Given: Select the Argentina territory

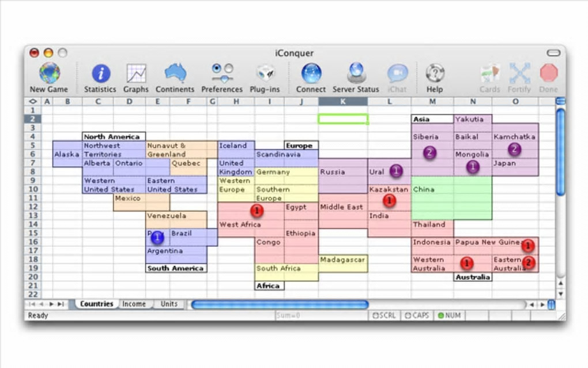Looking at the screenshot, I should [x=176, y=255].
